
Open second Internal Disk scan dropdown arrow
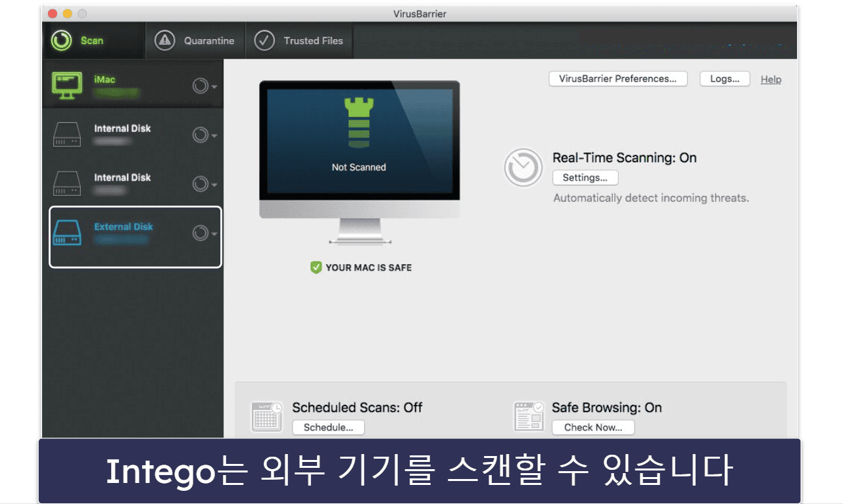(214, 185)
